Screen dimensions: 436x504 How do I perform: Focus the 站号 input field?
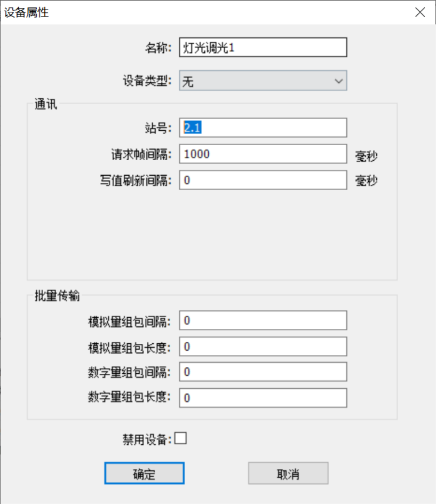[263, 128]
